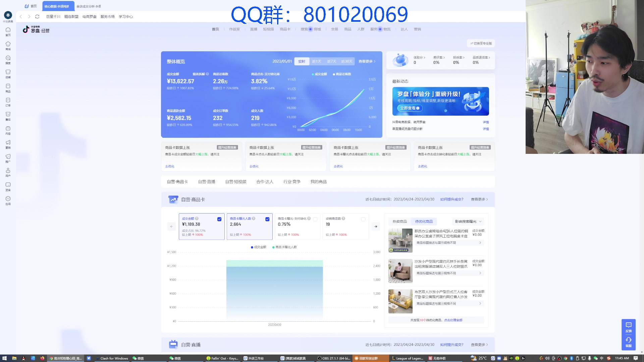Open 搜索 in the left sidebar
Image resolution: width=644 pixels, height=362 pixels.
[8, 60]
